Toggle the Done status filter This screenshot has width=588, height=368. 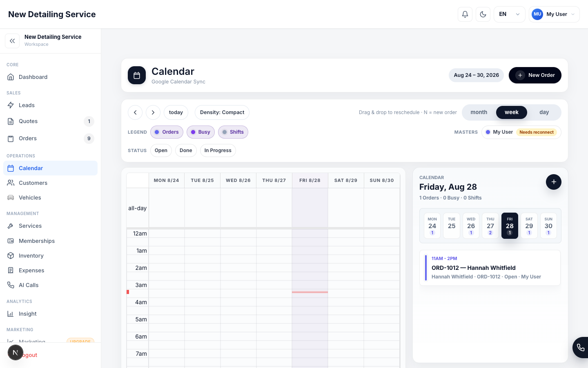[186, 150]
